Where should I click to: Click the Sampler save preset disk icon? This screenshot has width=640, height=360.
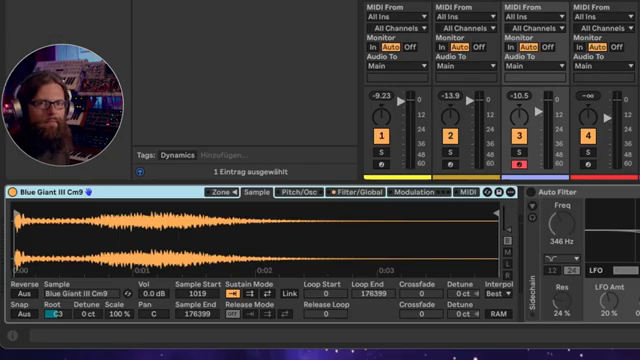499,192
